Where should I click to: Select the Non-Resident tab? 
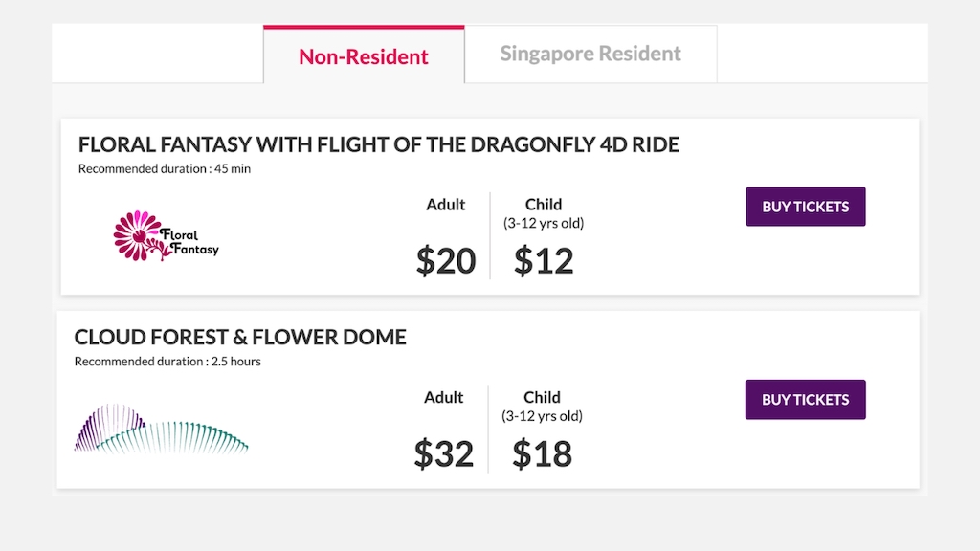364,56
